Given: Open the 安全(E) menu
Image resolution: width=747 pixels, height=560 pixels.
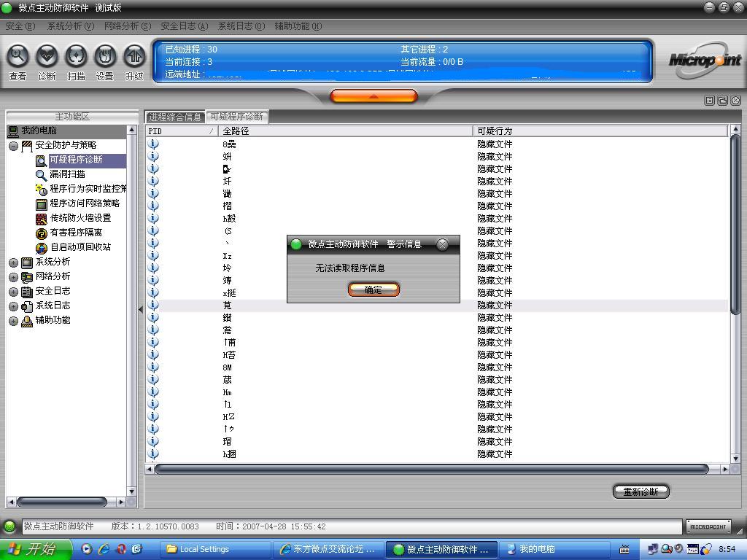Looking at the screenshot, I should pyautogui.click(x=20, y=26).
